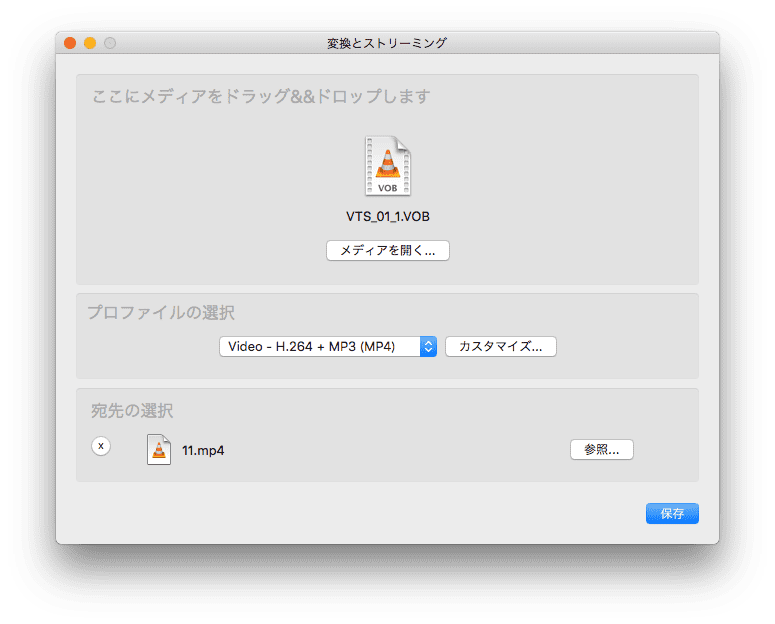Click the 11.mp4 VLC file icon
The height and width of the screenshot is (624, 775).
point(159,449)
